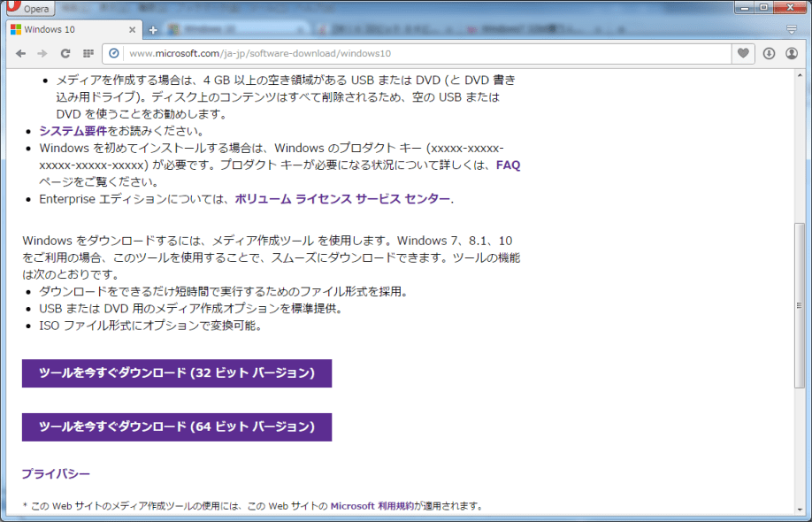Download the 64-bit version tool

[177, 426]
